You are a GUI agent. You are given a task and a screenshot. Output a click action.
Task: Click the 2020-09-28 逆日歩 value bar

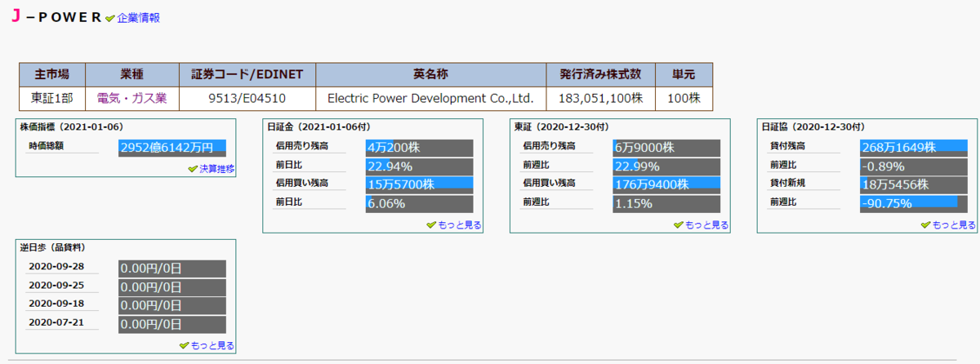pyautogui.click(x=172, y=268)
